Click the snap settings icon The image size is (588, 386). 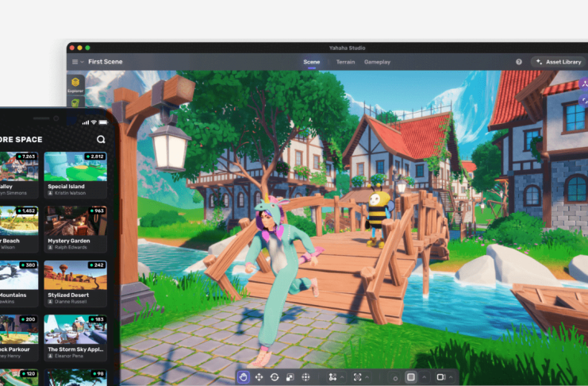click(x=332, y=377)
